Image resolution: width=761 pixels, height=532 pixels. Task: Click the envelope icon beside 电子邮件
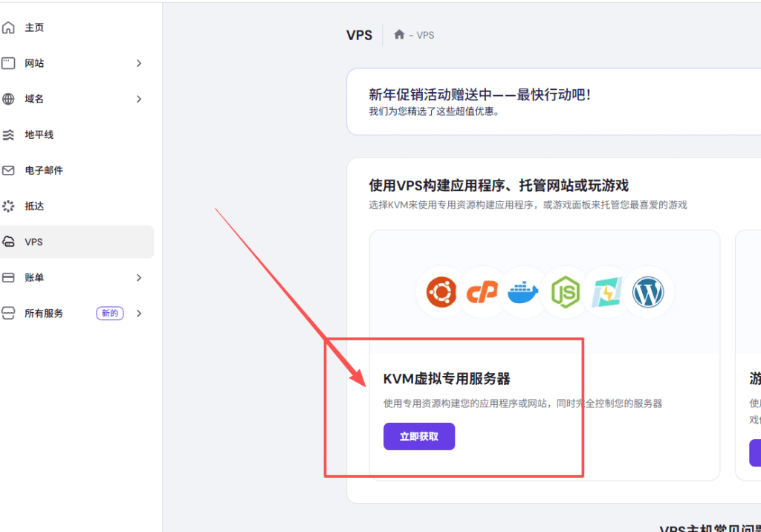point(9,170)
